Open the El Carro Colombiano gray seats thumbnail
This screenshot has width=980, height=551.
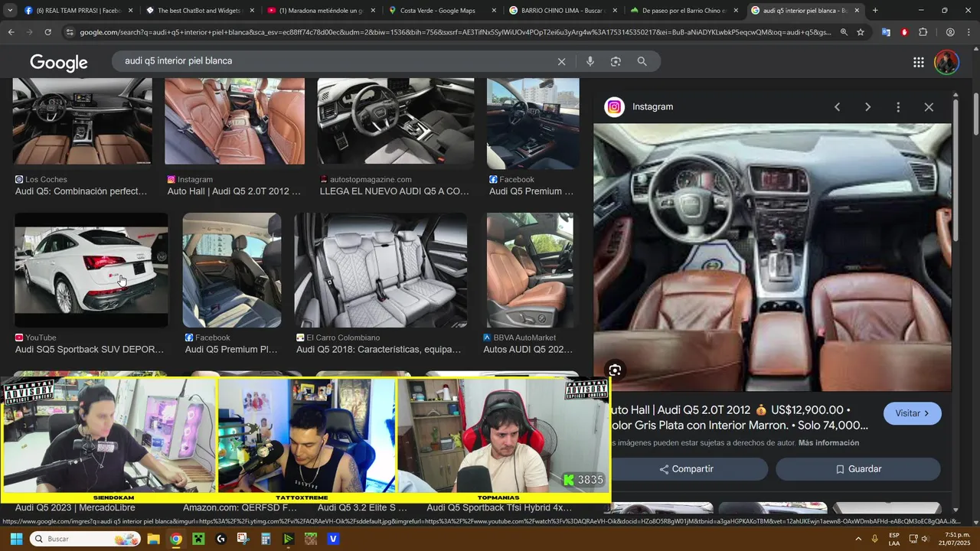[381, 270]
